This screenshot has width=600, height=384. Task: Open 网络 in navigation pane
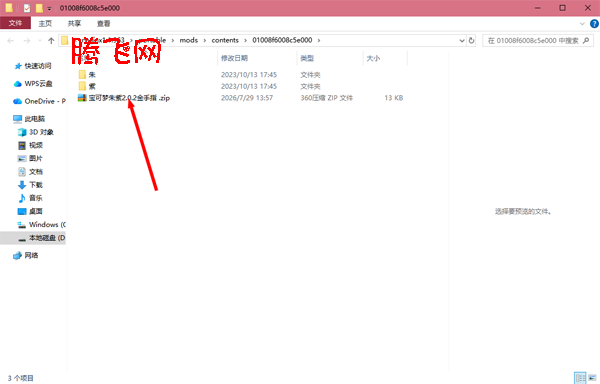(26, 255)
